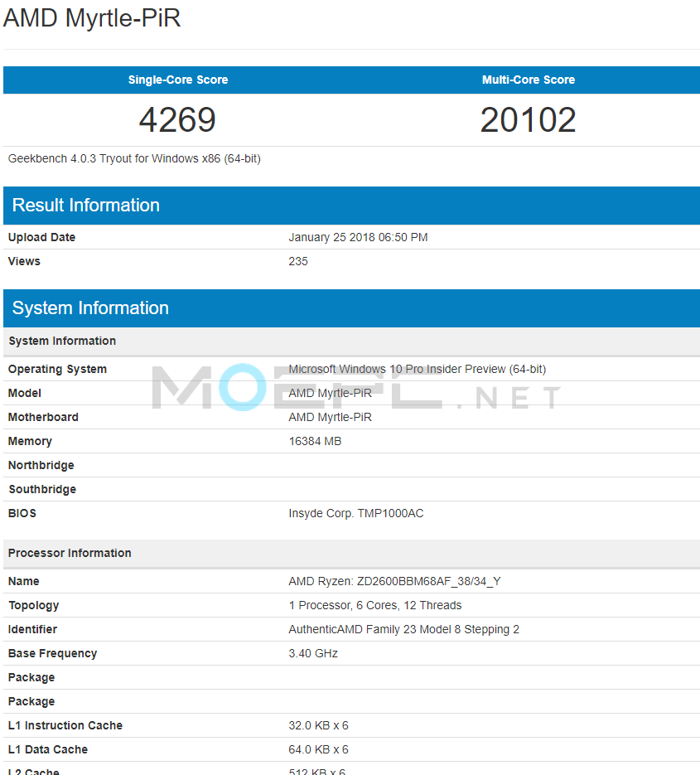The width and height of the screenshot is (700, 775).
Task: Click the AMD Myrtle-PiR page title
Action: (92, 18)
